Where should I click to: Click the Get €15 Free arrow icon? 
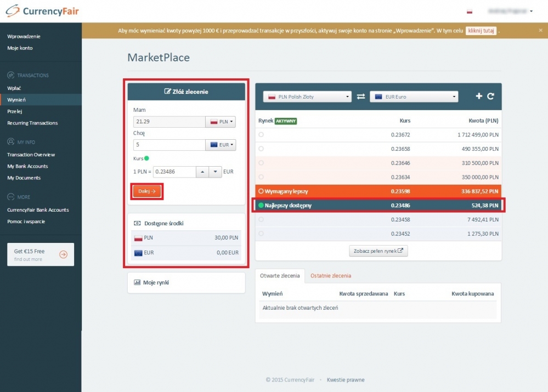[63, 254]
